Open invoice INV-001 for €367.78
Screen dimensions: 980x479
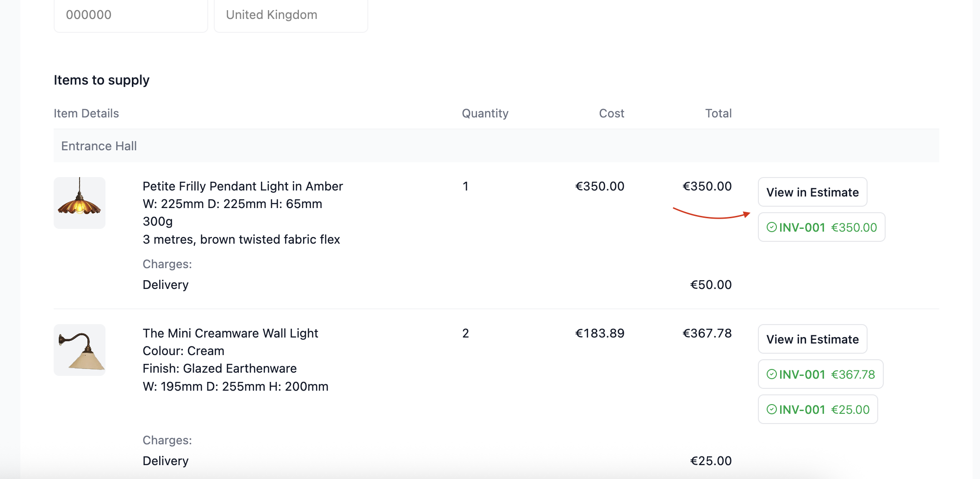820,374
